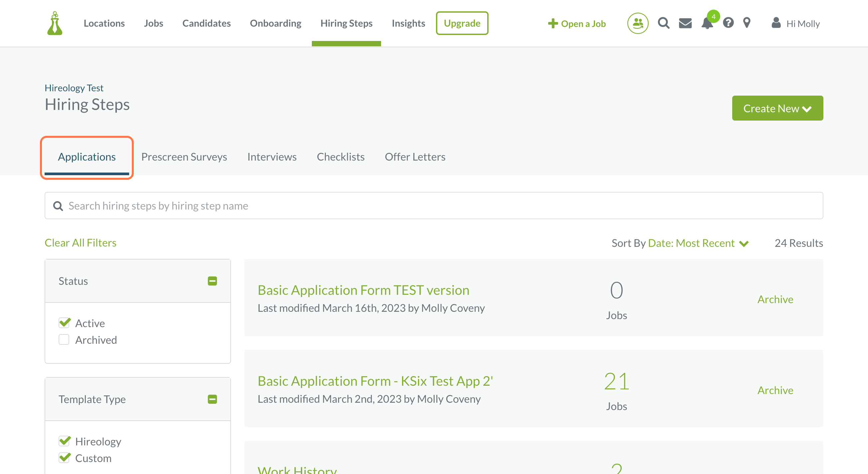Open the Sort By Date: Most Recent dropdown
The image size is (868, 474).
tap(698, 243)
